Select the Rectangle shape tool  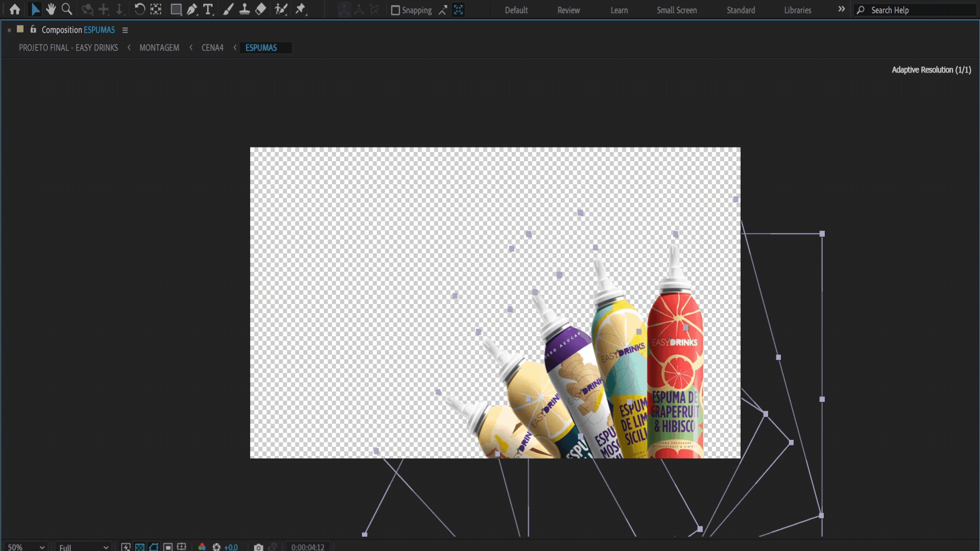click(176, 9)
